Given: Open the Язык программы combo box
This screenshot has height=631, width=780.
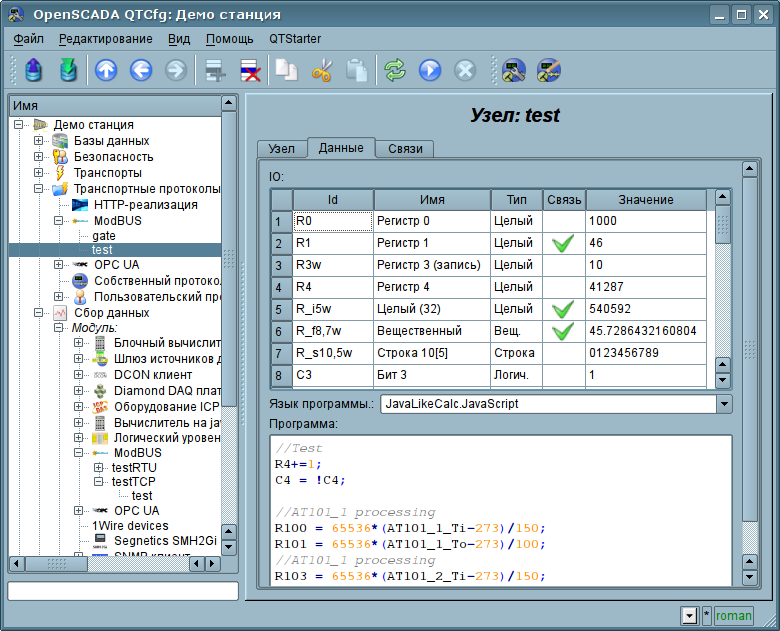Looking at the screenshot, I should pos(556,404).
